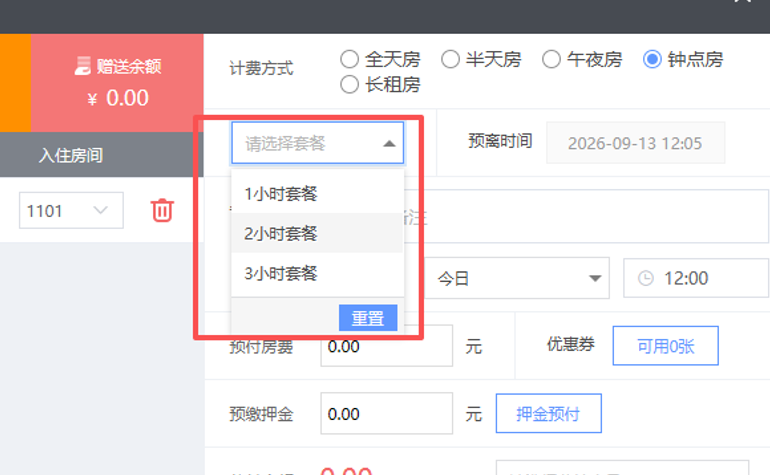Image resolution: width=770 pixels, height=475 pixels.
Task: Choose the 午夜房 radio button
Action: 551,59
